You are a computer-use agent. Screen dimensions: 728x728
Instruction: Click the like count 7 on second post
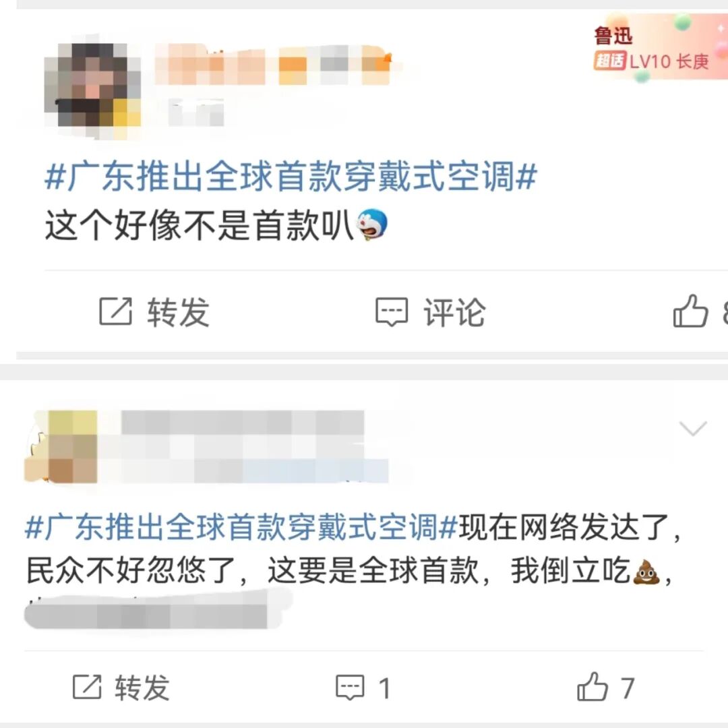(628, 688)
